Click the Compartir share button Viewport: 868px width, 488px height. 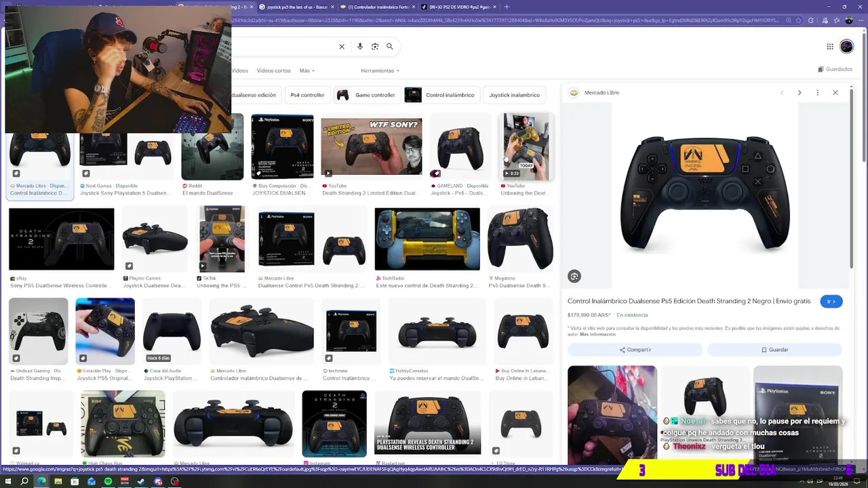(x=635, y=350)
